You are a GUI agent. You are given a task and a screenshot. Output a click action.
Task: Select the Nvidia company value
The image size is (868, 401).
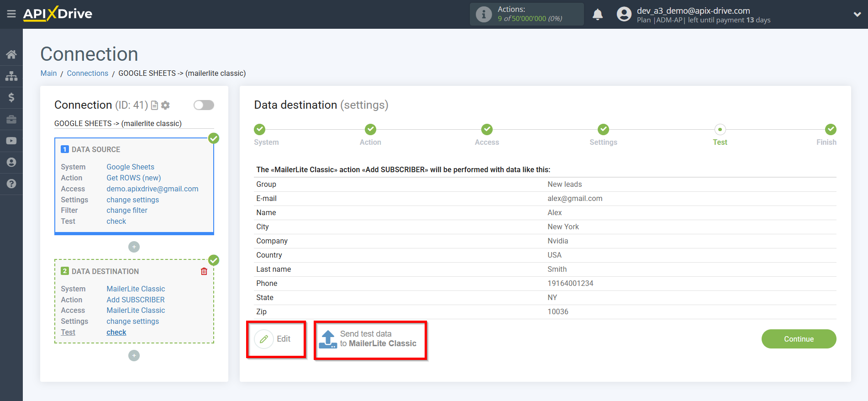[558, 241]
